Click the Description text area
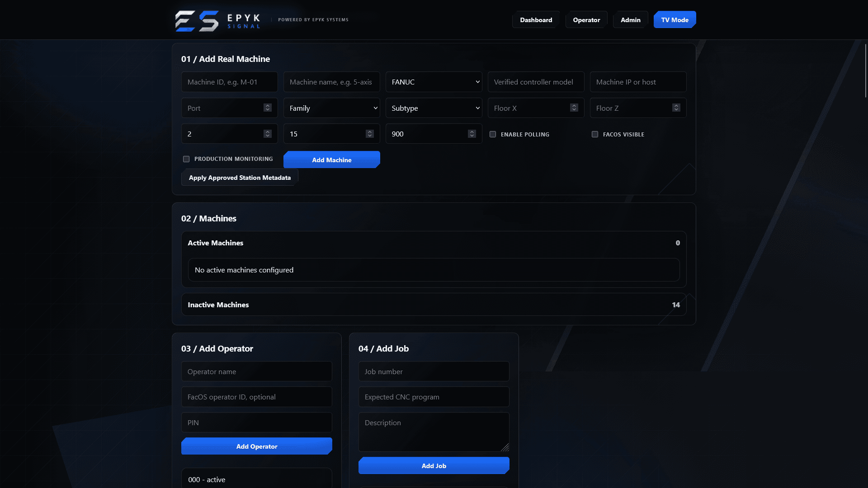The height and width of the screenshot is (488, 868). (434, 432)
